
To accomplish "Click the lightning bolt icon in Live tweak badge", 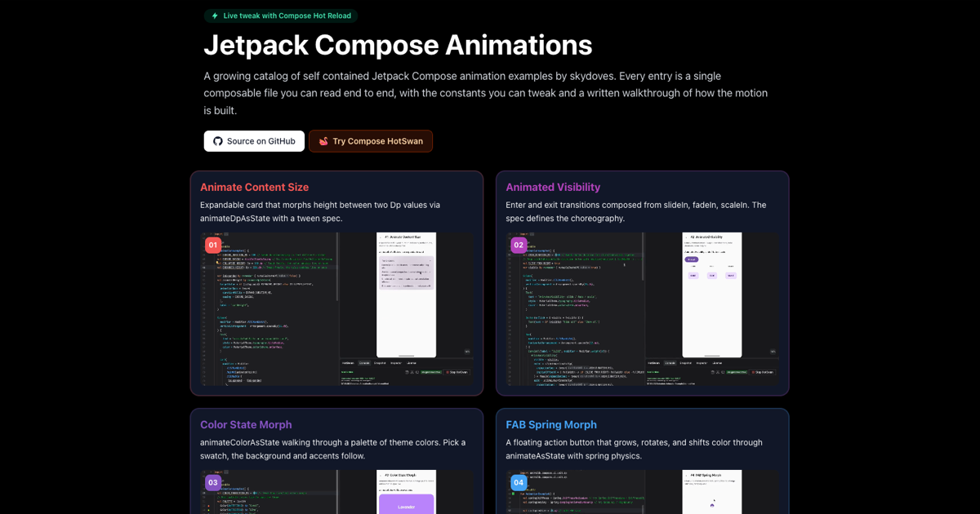I will [x=215, y=16].
